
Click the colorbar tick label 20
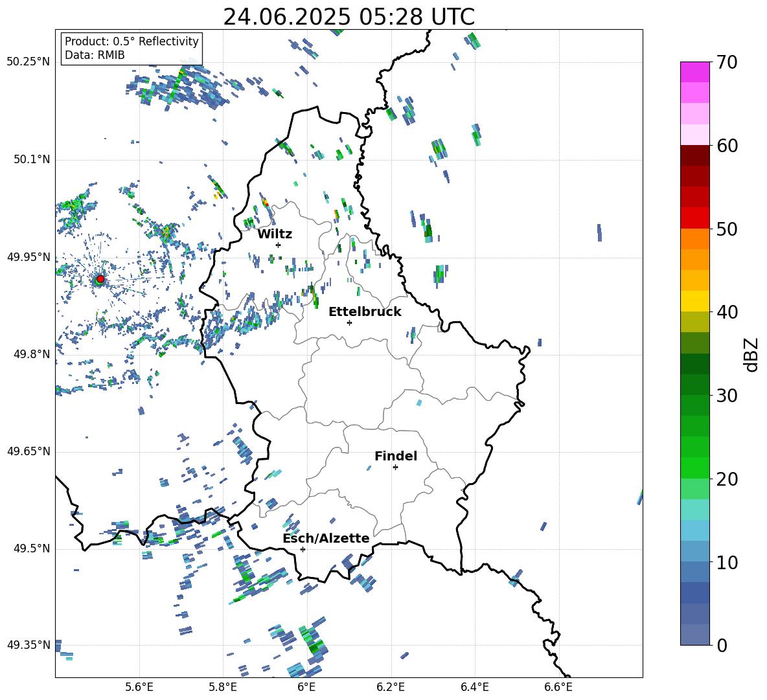727,479
